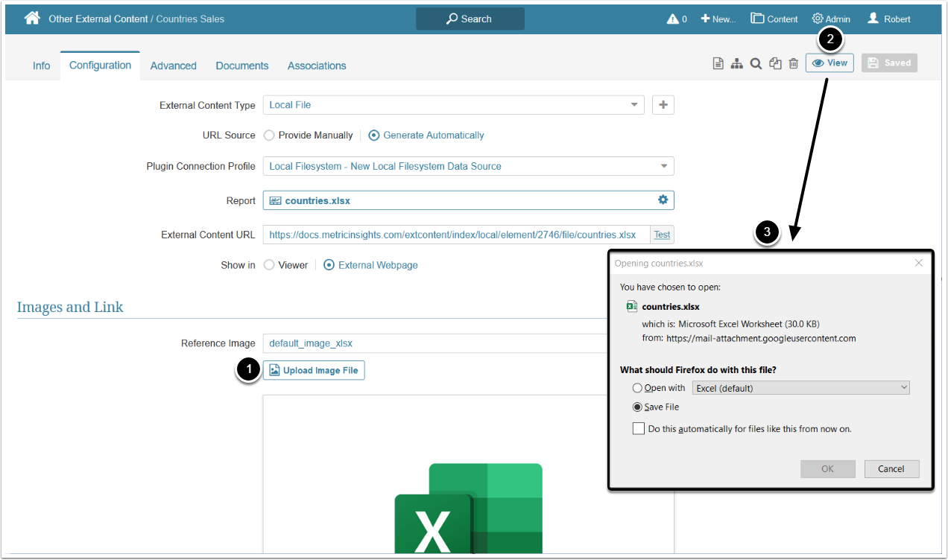
Task: Switch to the Associations tab
Action: (317, 66)
